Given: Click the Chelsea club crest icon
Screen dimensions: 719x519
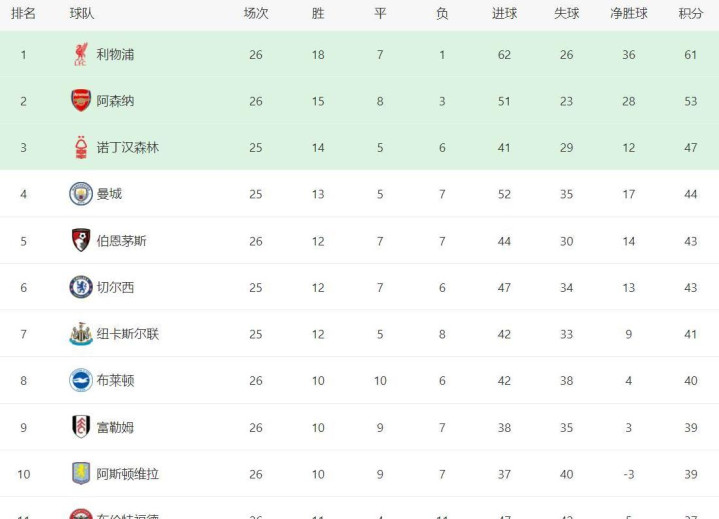Looking at the screenshot, I should [x=81, y=287].
